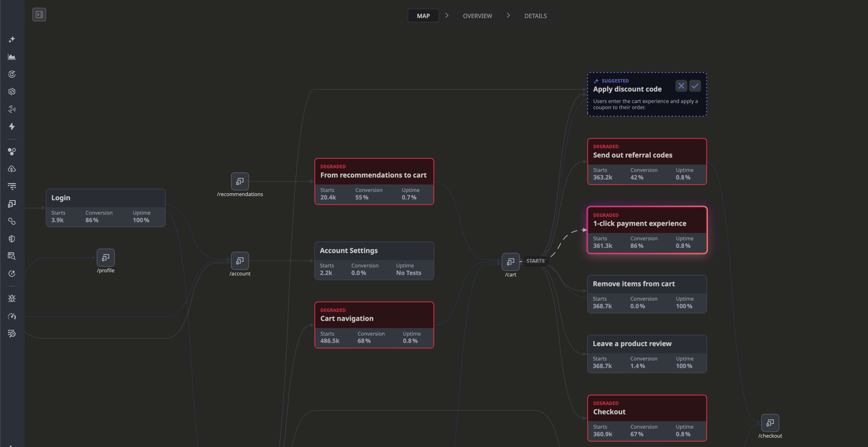Switch to the OVERVIEW tab
Viewport: 868px width, 447px height.
point(477,16)
